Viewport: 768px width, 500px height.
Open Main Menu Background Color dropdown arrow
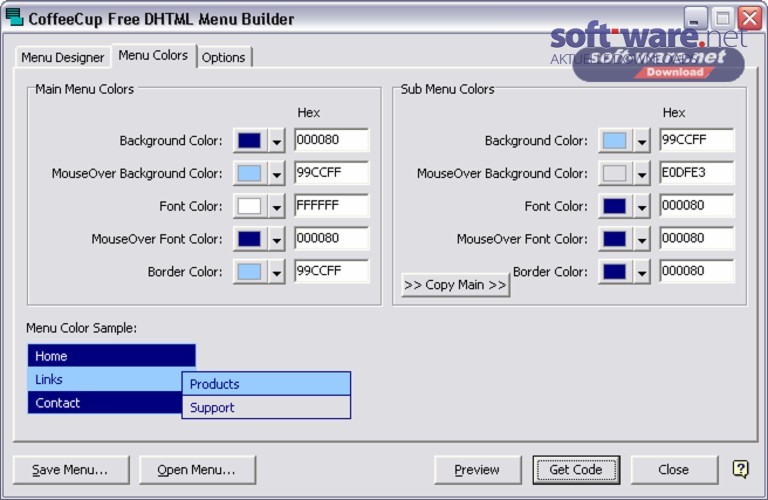[277, 141]
